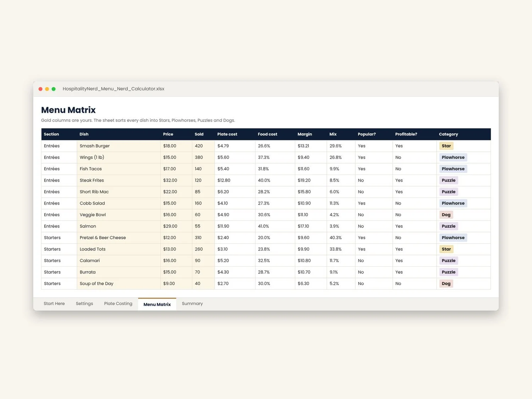Select the Short Rib Mac sold count 85
Viewport: 532px width, 399px height.
(x=203, y=192)
